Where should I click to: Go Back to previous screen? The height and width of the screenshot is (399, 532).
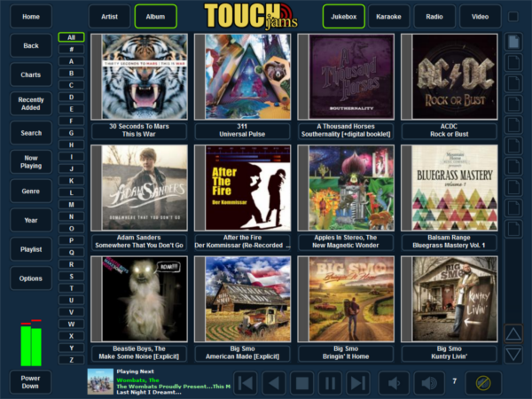click(31, 45)
